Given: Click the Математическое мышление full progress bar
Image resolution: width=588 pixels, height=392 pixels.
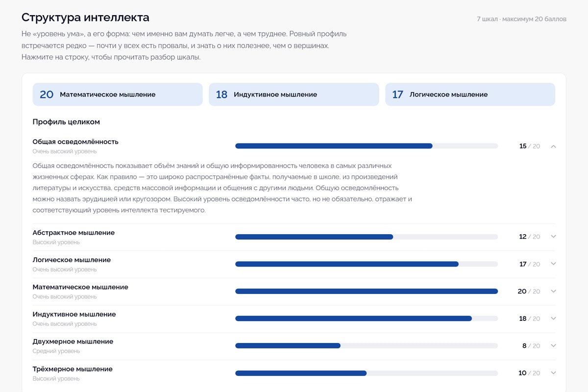Looking at the screenshot, I should [367, 291].
